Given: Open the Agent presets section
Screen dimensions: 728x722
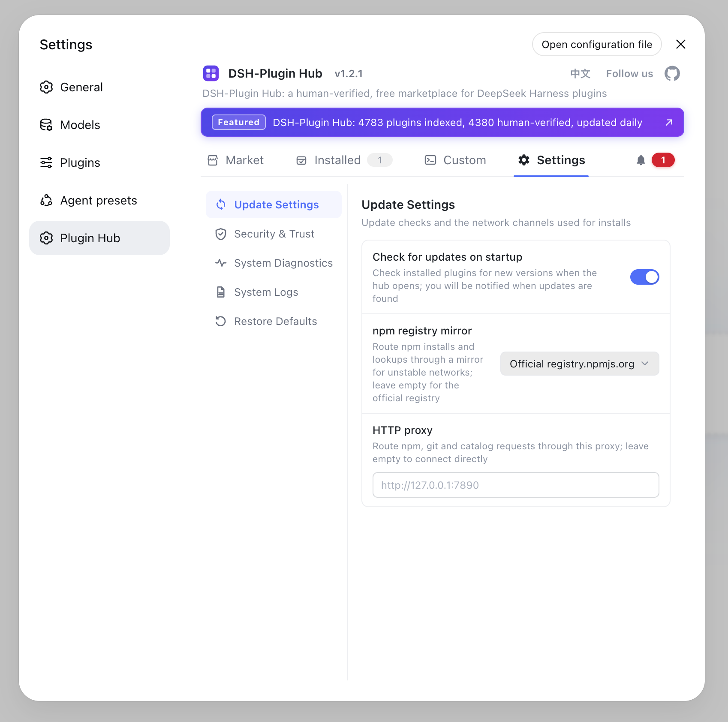Looking at the screenshot, I should [99, 200].
